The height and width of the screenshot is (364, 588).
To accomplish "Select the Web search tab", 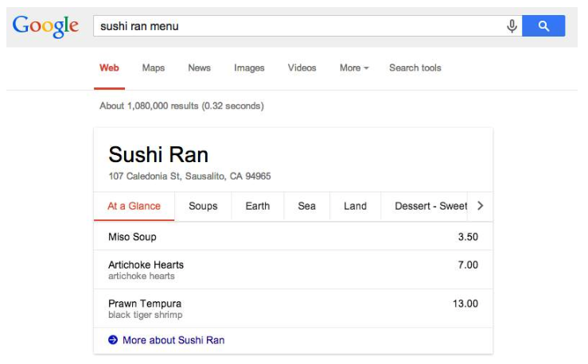I will click(x=109, y=68).
